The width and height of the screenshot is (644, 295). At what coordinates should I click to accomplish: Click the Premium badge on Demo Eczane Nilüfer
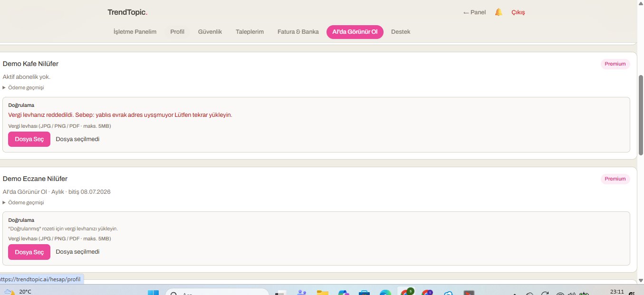[x=615, y=179]
